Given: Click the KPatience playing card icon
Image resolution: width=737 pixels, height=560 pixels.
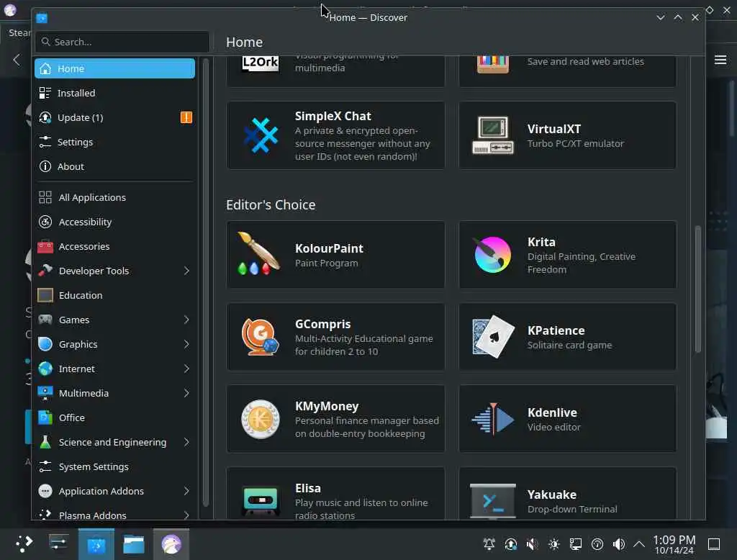Looking at the screenshot, I should [x=493, y=337].
